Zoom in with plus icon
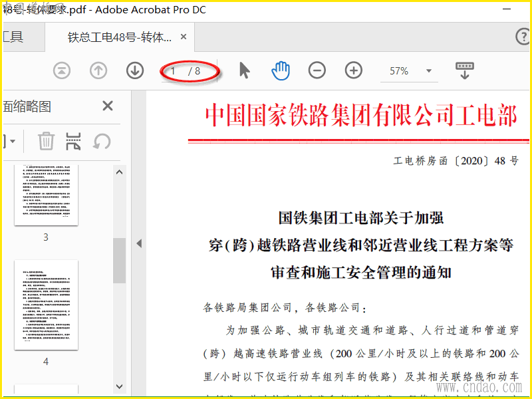Screen dimensions: 532x399 354,70
